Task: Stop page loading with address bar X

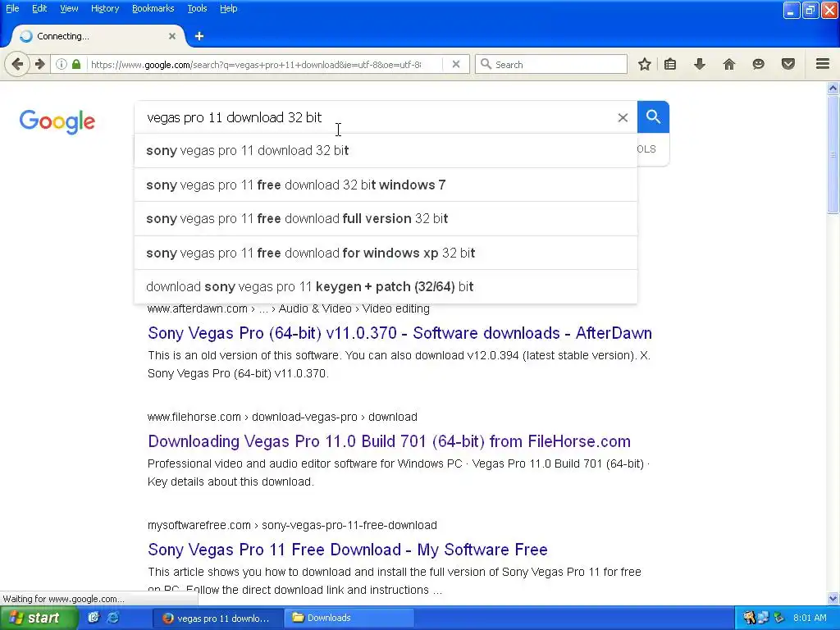Action: [x=456, y=64]
